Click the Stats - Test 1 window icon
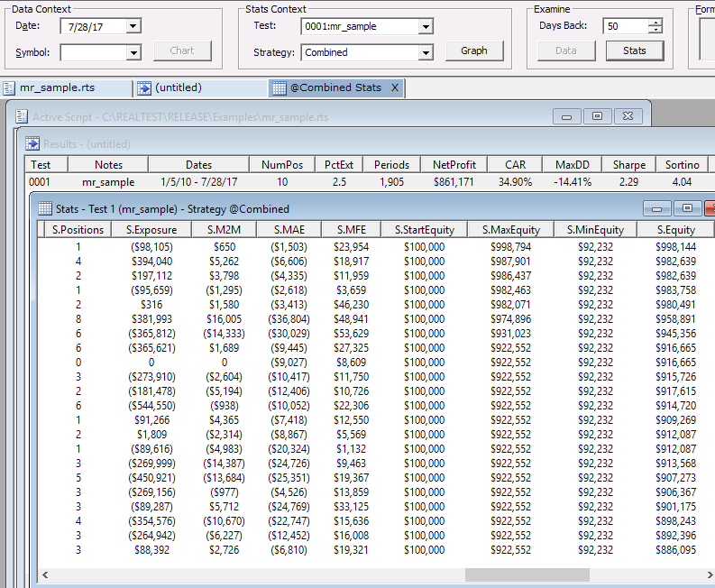Viewport: 715px width, 588px height. click(x=45, y=208)
